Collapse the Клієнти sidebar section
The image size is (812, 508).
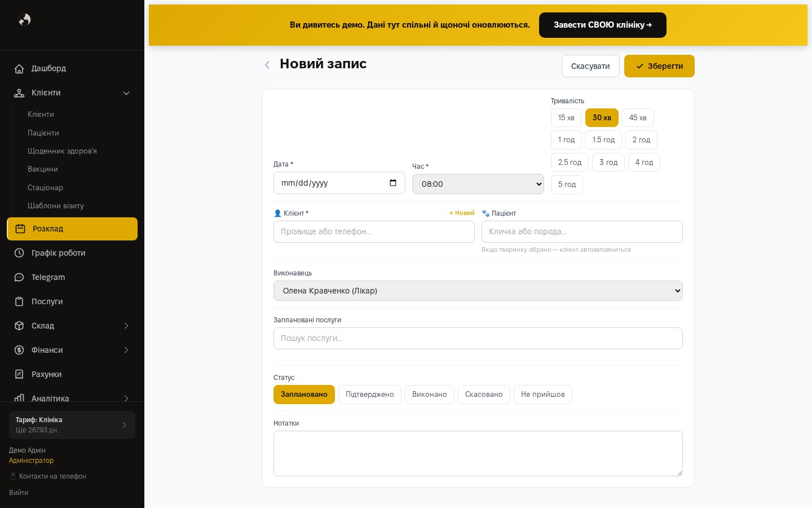[x=126, y=93]
